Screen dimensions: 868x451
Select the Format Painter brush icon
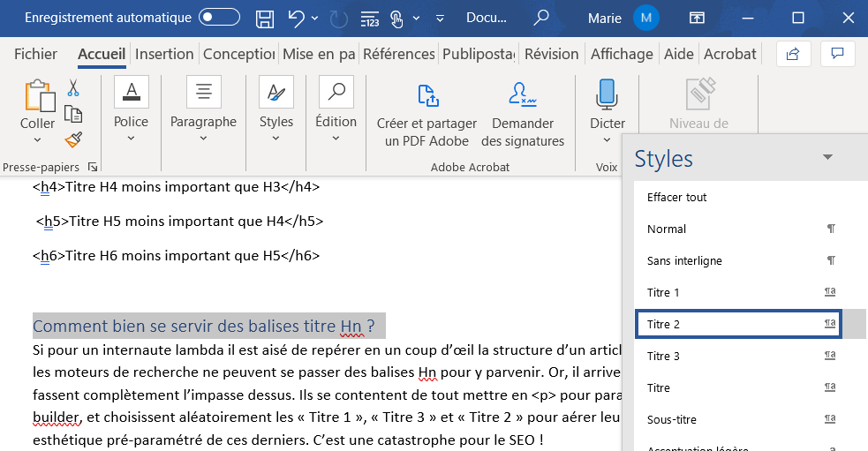[73, 139]
